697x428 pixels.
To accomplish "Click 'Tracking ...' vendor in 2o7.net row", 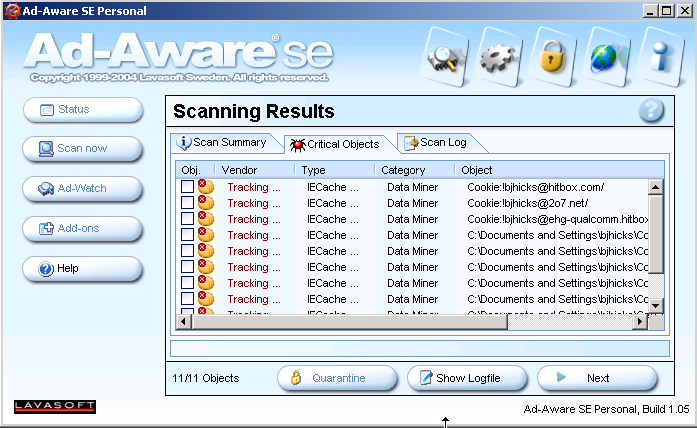I will point(254,203).
